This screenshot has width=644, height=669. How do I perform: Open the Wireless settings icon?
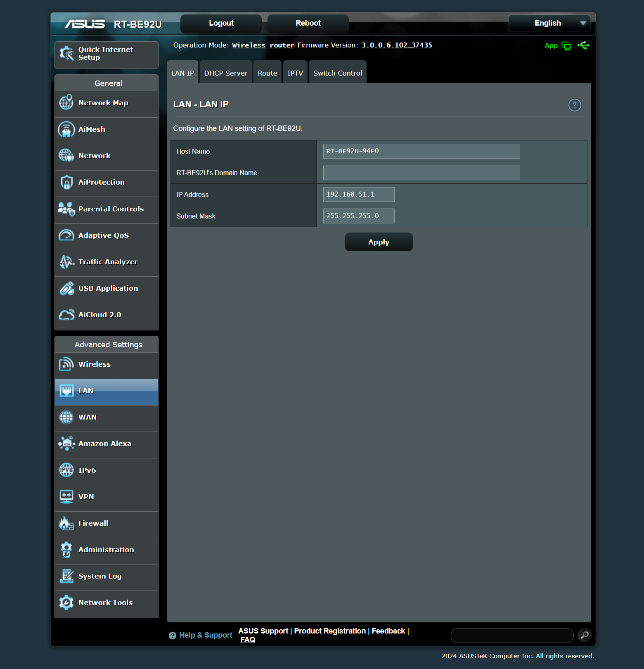[x=66, y=364]
